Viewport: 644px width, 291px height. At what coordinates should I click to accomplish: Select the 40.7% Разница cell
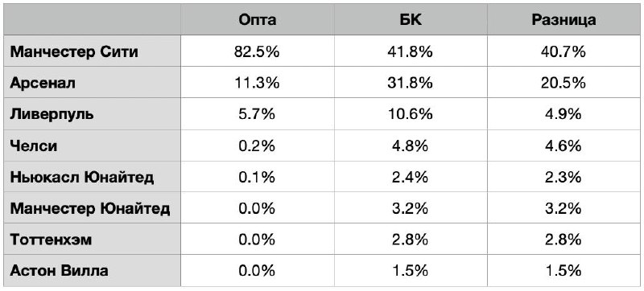pyautogui.click(x=563, y=51)
